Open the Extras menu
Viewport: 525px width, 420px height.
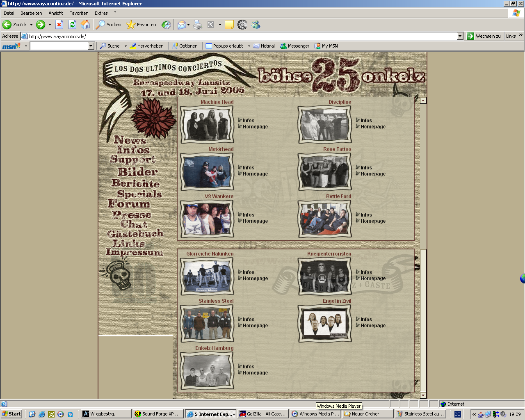pyautogui.click(x=101, y=13)
